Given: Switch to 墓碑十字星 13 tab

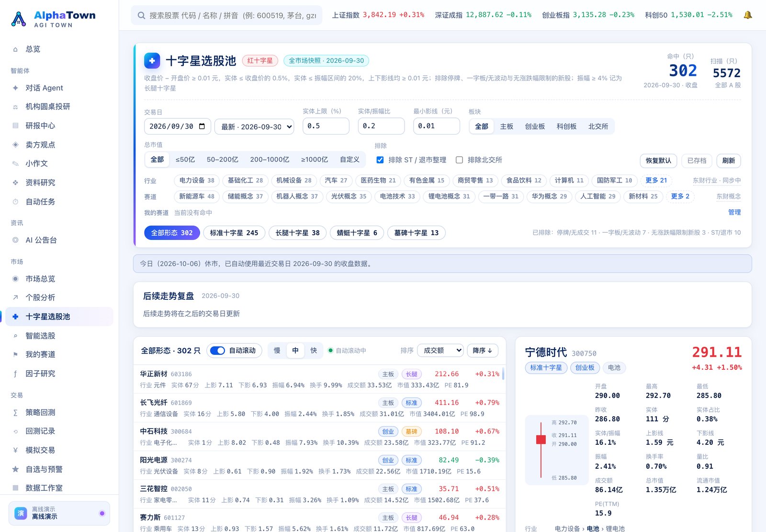Looking at the screenshot, I should tap(417, 233).
